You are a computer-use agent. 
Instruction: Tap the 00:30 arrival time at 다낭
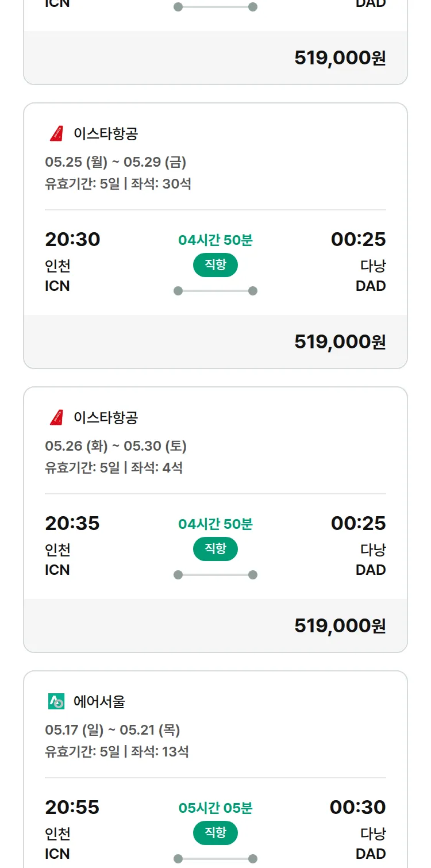tap(357, 807)
